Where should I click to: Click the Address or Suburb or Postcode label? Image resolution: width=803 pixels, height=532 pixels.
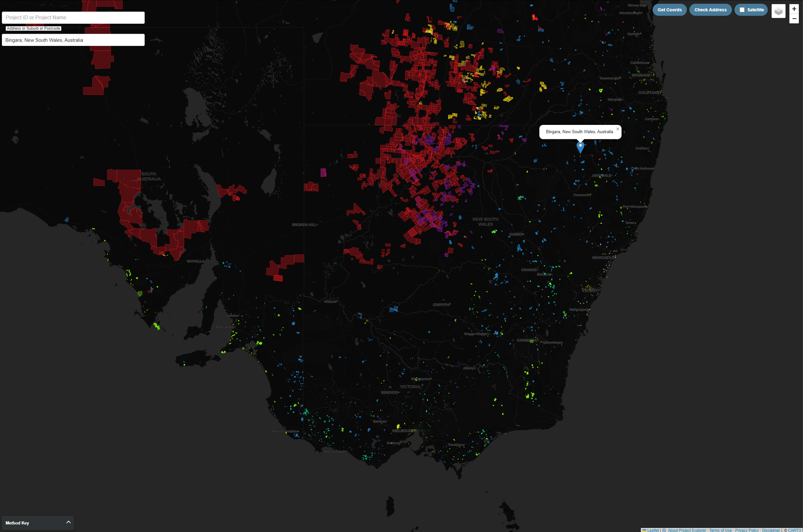(33, 29)
